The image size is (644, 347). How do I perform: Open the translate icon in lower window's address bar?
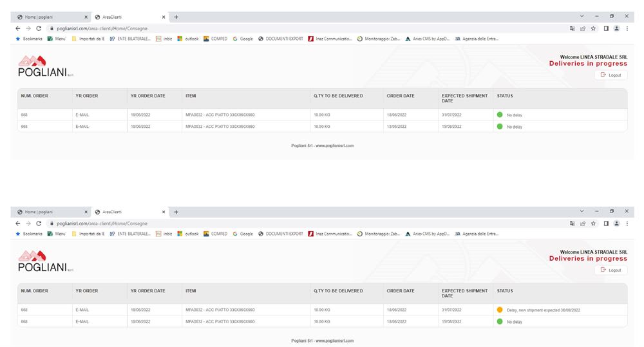[572, 223]
